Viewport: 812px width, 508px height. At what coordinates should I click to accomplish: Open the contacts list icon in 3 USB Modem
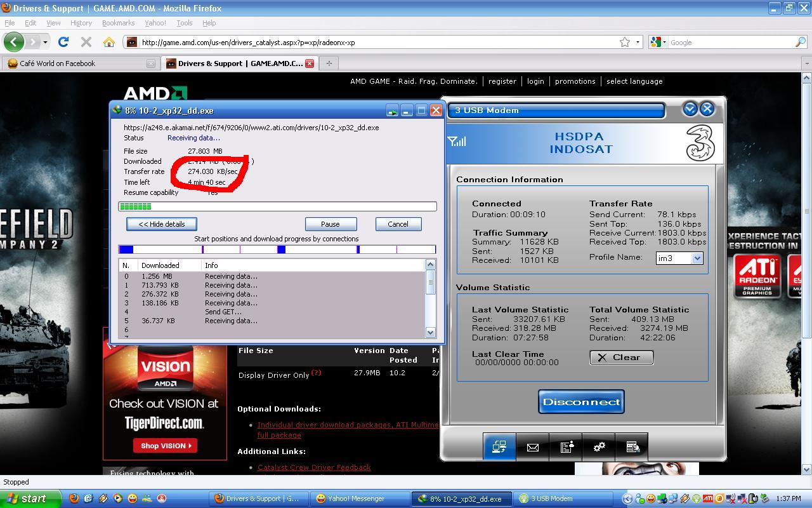coord(566,447)
